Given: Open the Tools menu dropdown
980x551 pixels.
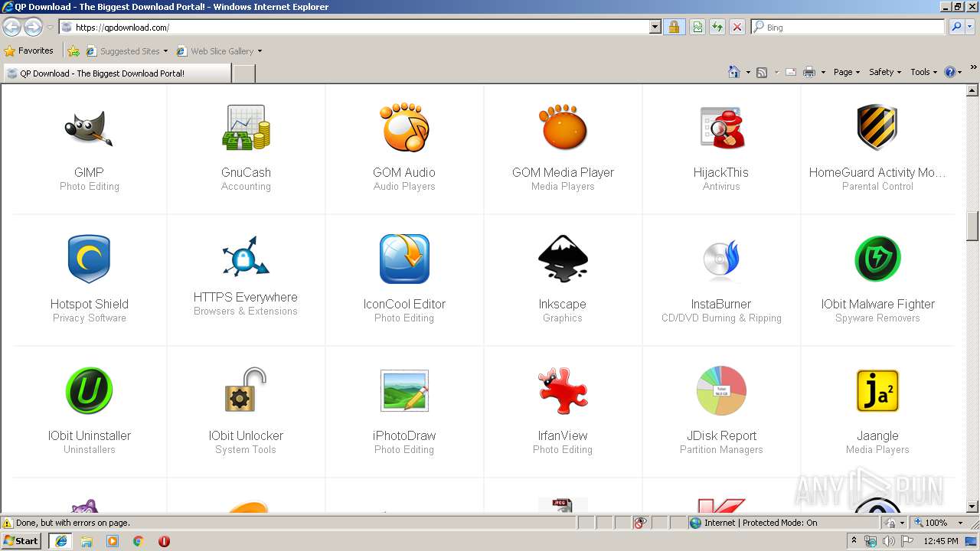Looking at the screenshot, I should 923,72.
